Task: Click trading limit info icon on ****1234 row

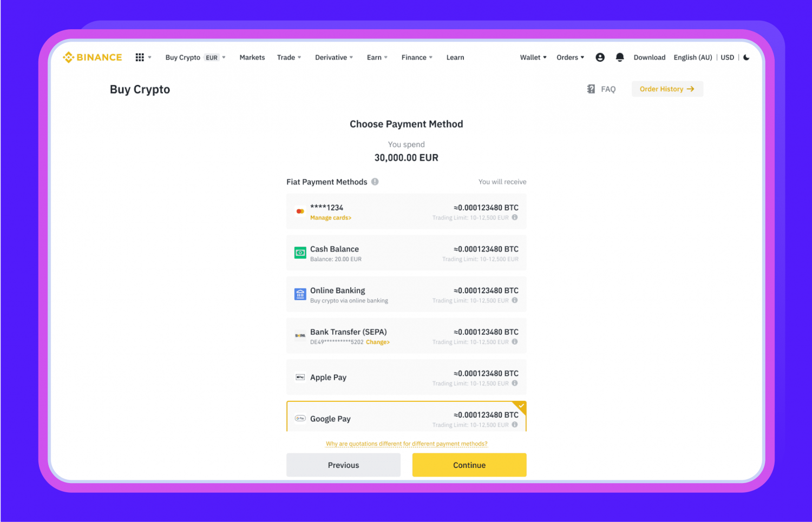Action: [x=515, y=217]
